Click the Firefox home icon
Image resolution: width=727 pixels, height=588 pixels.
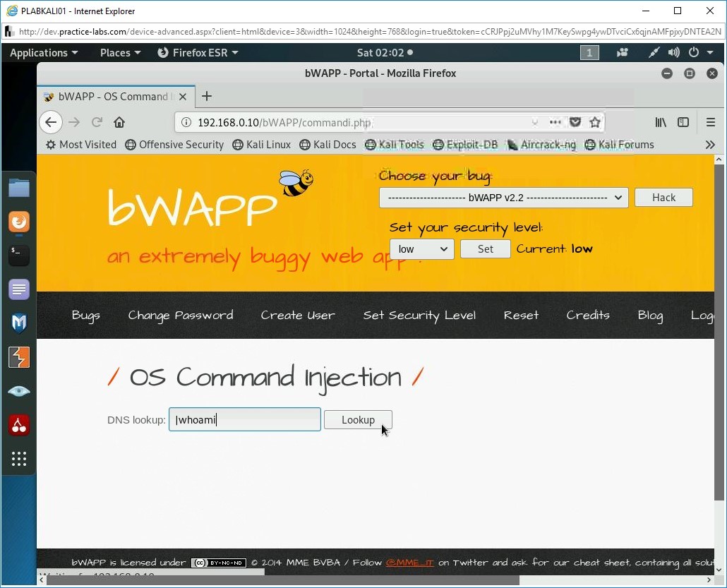click(x=119, y=122)
